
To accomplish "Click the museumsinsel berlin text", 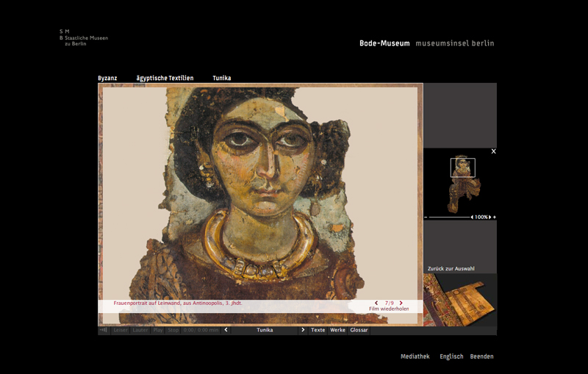I will pos(455,43).
